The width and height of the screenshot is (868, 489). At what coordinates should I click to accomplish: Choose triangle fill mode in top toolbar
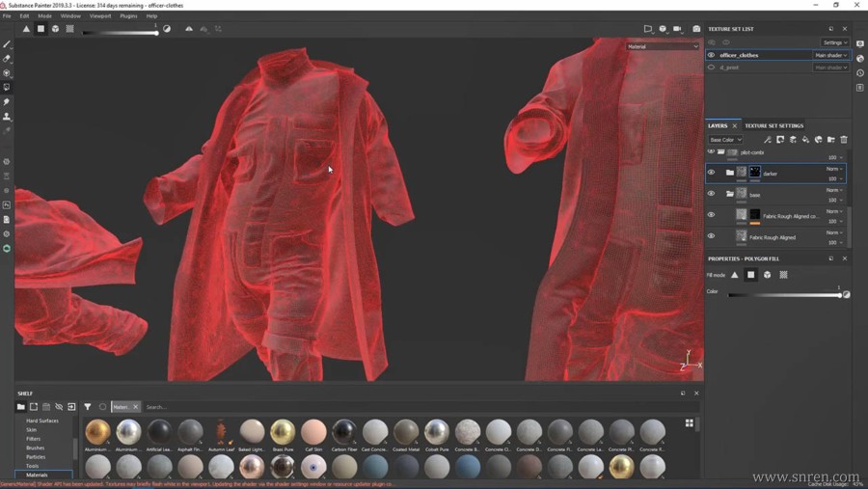[x=26, y=29]
